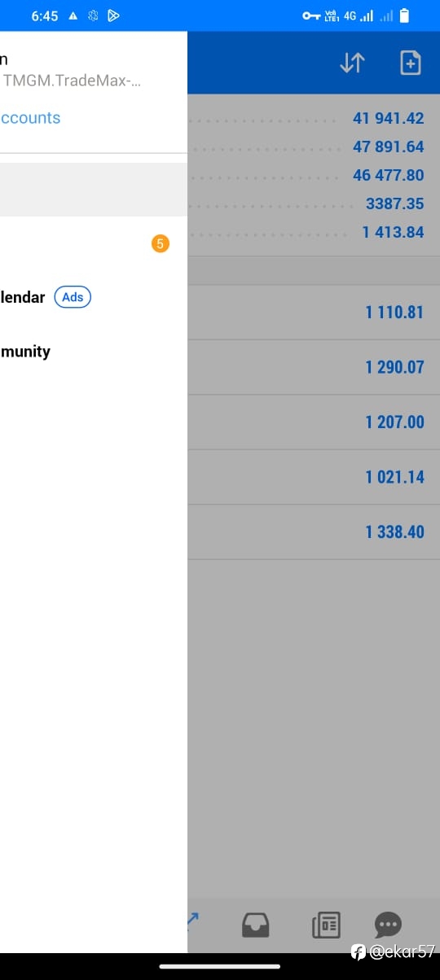Open the calendar menu entry
This screenshot has height=980, width=440.
(22, 297)
